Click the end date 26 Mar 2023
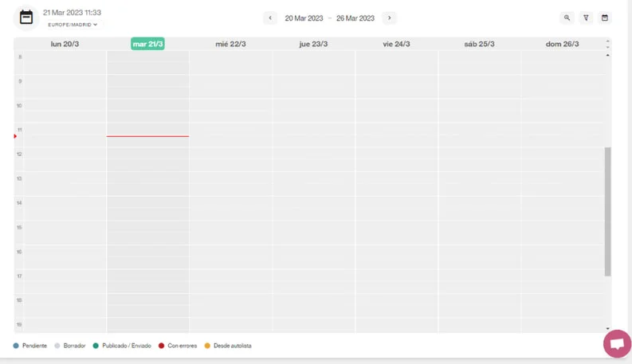The height and width of the screenshot is (364, 632). pyautogui.click(x=355, y=18)
